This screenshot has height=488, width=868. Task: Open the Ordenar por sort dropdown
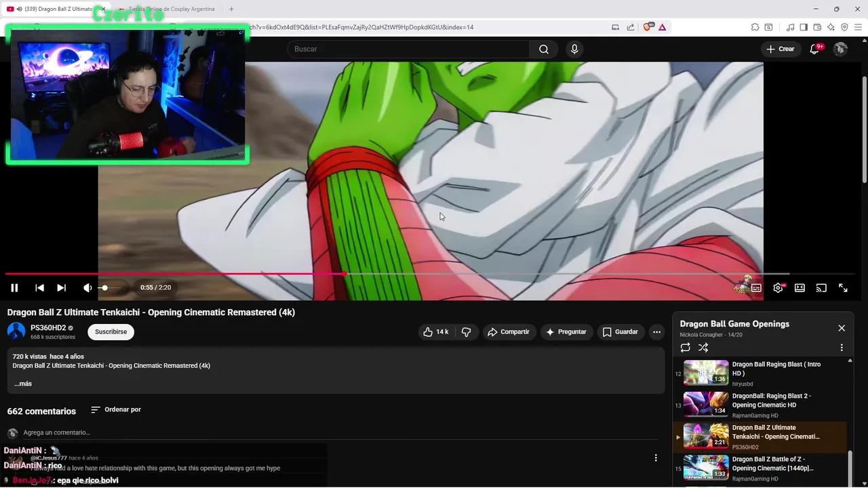[x=116, y=409]
